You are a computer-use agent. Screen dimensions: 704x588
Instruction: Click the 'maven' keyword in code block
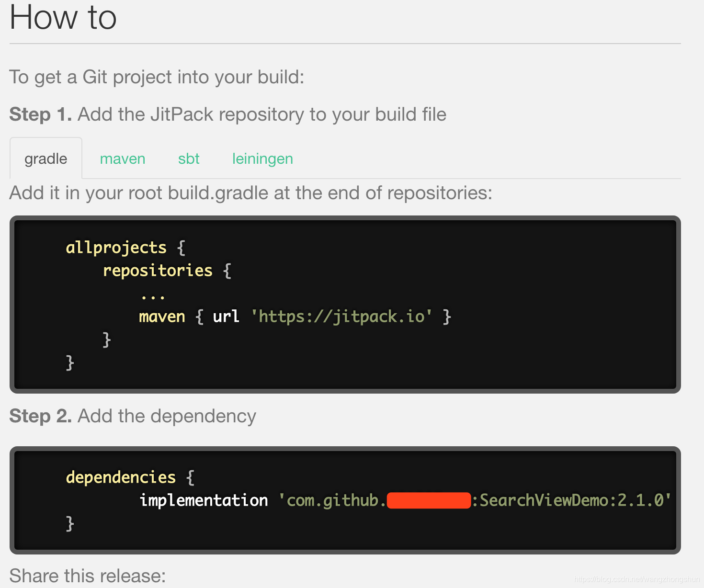click(162, 317)
